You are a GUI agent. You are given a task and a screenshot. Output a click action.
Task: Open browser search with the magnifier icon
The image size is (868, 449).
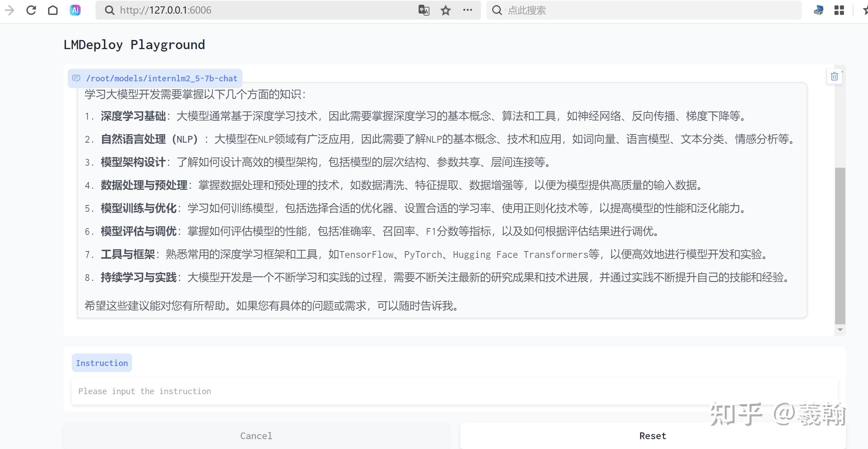pyautogui.click(x=496, y=10)
